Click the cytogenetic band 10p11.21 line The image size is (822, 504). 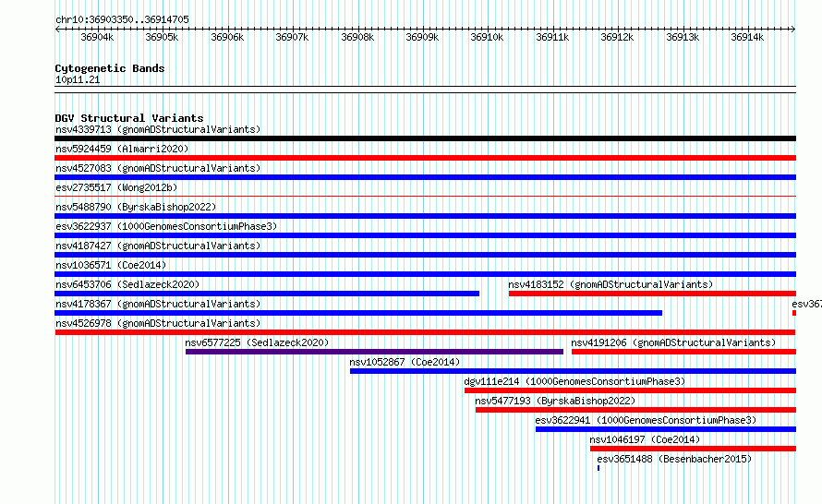click(x=425, y=90)
